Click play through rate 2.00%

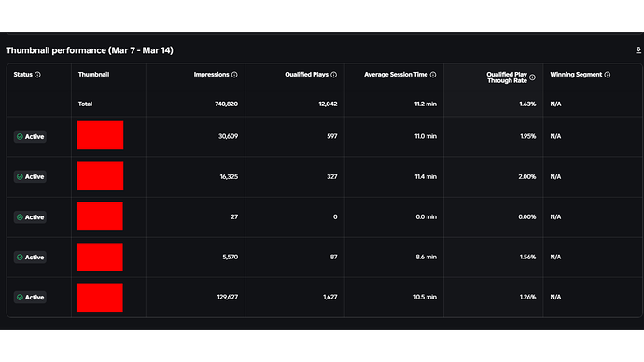point(527,177)
